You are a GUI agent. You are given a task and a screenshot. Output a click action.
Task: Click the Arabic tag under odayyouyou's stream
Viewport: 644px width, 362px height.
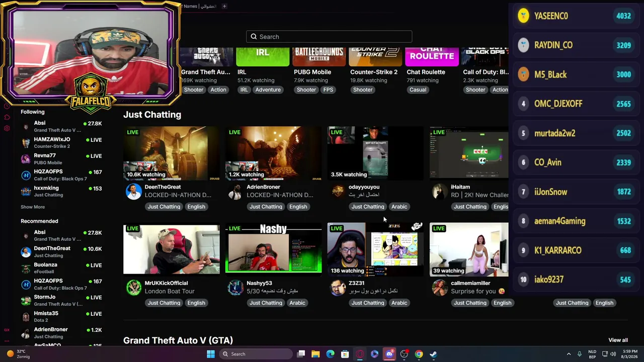pos(399,207)
